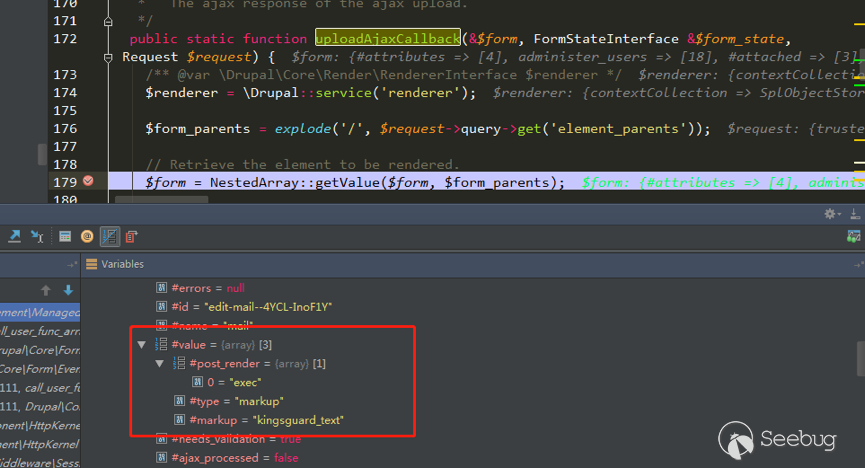
Task: Select the #type = "markup" row
Action: pyautogui.click(x=228, y=401)
